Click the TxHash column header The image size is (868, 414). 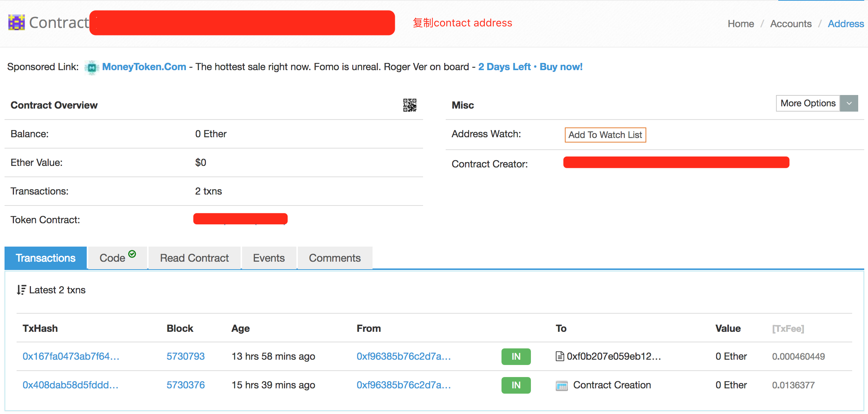tap(40, 328)
